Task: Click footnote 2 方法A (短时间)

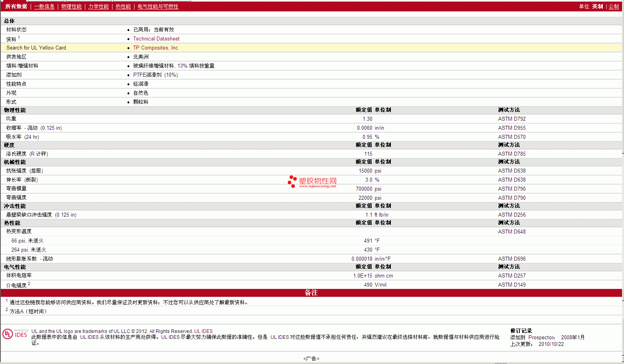Action: tap(28, 311)
